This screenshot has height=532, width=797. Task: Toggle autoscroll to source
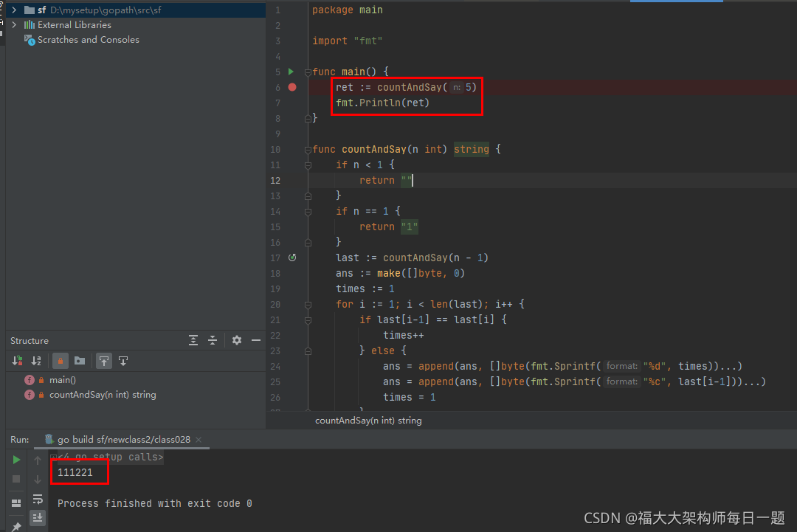click(x=104, y=361)
